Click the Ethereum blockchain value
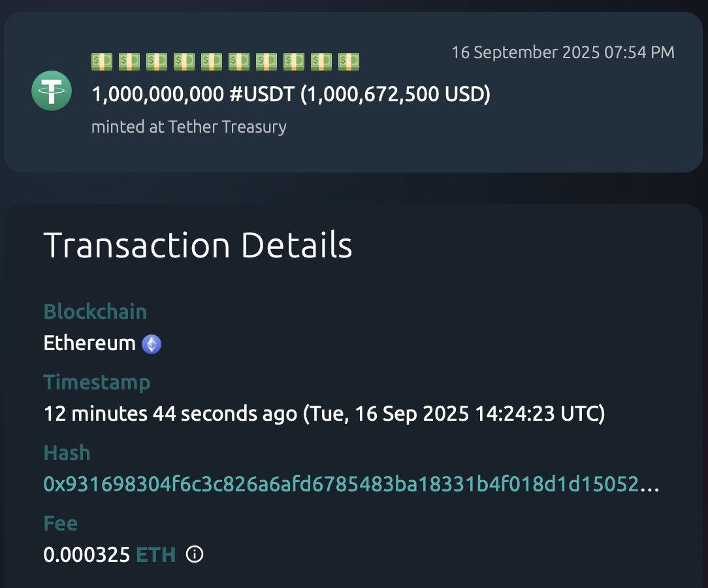708x588 pixels. click(x=89, y=343)
